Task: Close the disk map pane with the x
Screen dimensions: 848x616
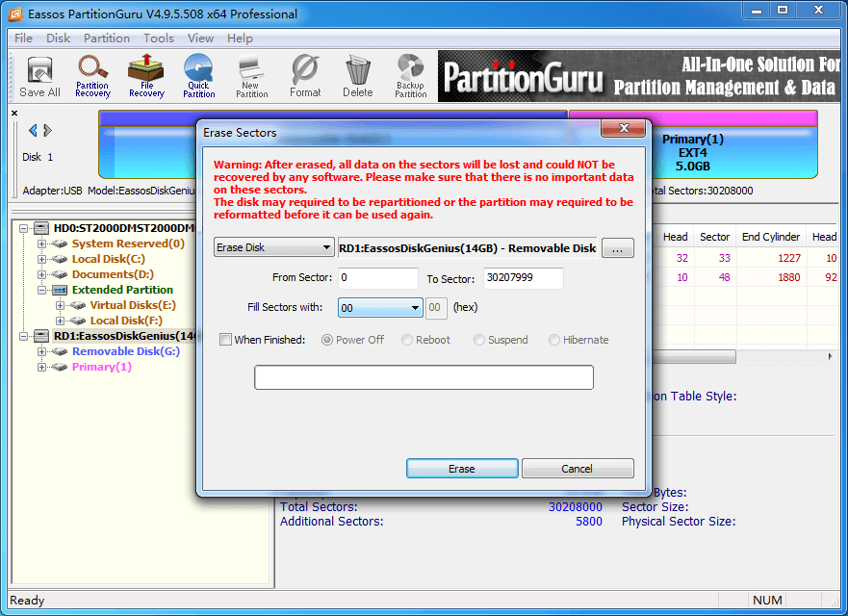Action: click(x=14, y=113)
